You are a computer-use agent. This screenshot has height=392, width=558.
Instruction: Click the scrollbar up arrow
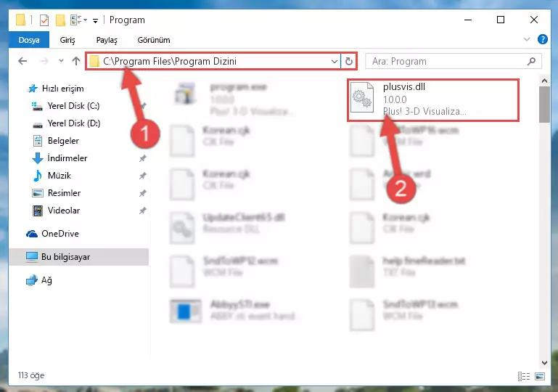(x=544, y=81)
